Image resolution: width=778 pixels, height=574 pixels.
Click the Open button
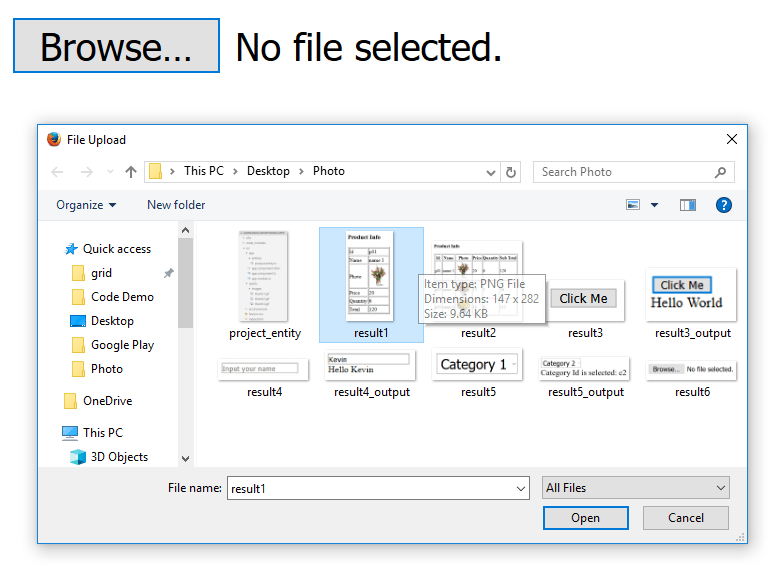click(x=585, y=518)
